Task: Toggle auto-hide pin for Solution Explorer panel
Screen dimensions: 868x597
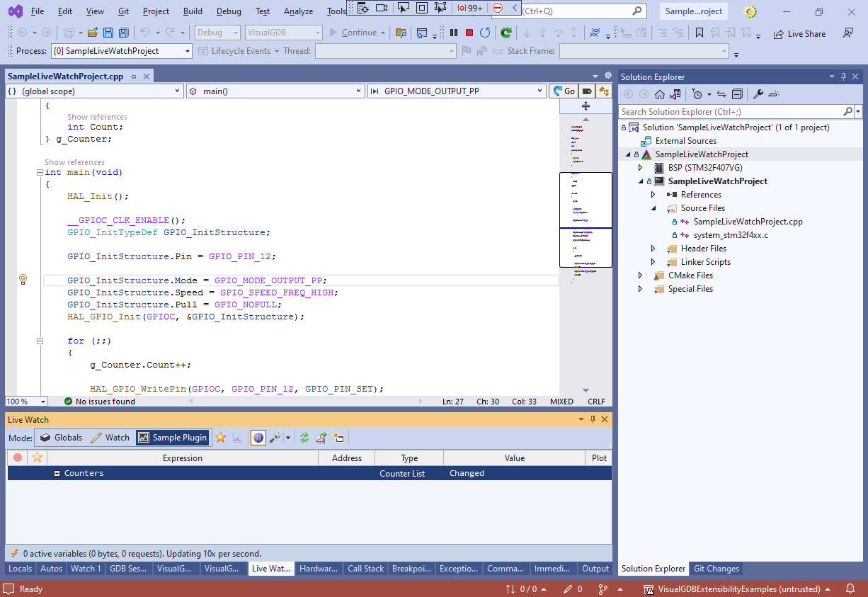Action: [843, 76]
